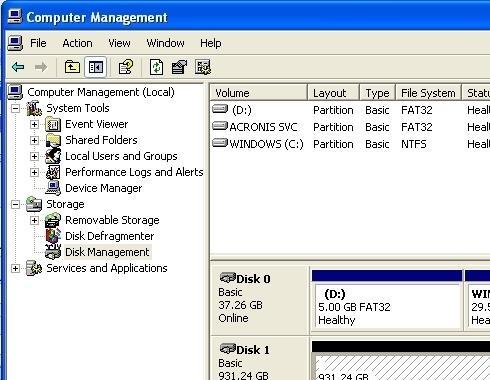Click the Properties toolbar icon
The height and width of the screenshot is (380, 490).
[126, 67]
